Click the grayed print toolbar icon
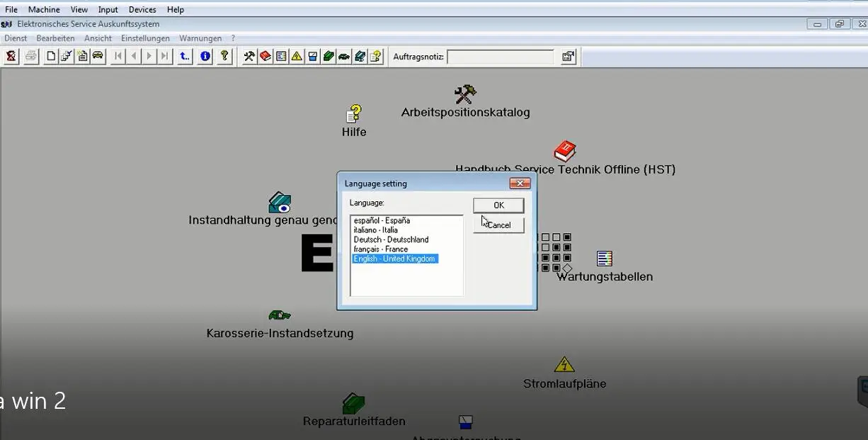The image size is (868, 440). pyautogui.click(x=31, y=56)
